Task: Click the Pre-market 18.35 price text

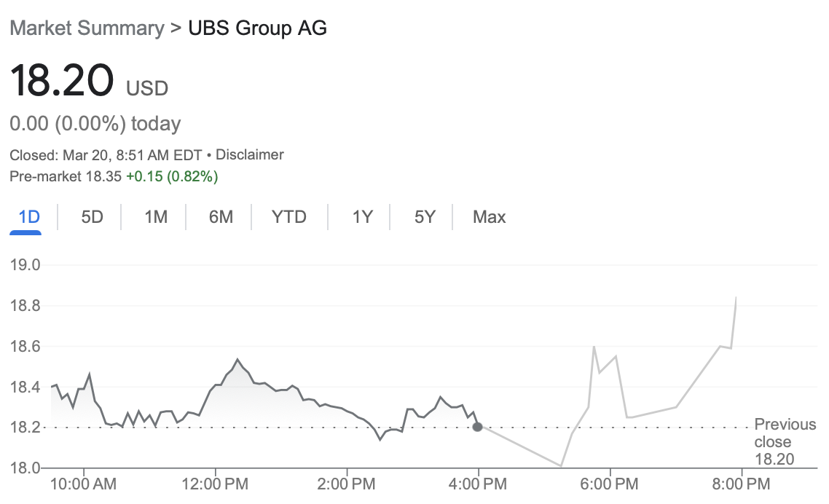Action: point(66,177)
